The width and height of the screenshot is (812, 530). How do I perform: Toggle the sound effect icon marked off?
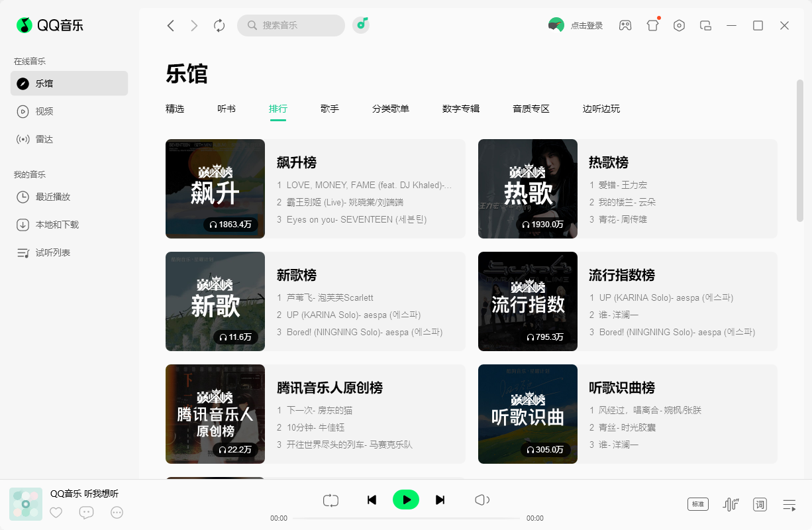[731, 504]
